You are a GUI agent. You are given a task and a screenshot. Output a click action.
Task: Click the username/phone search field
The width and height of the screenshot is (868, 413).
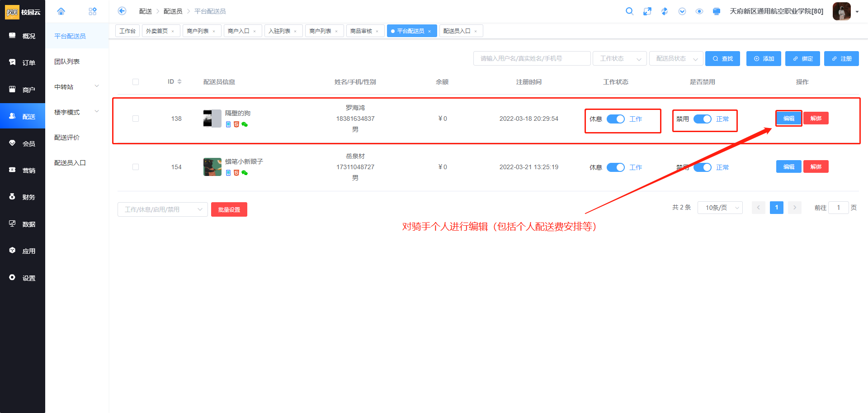[532, 58]
